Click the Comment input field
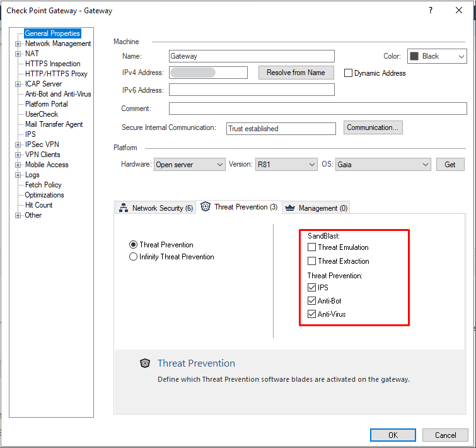This screenshot has height=448, width=476. click(x=317, y=109)
